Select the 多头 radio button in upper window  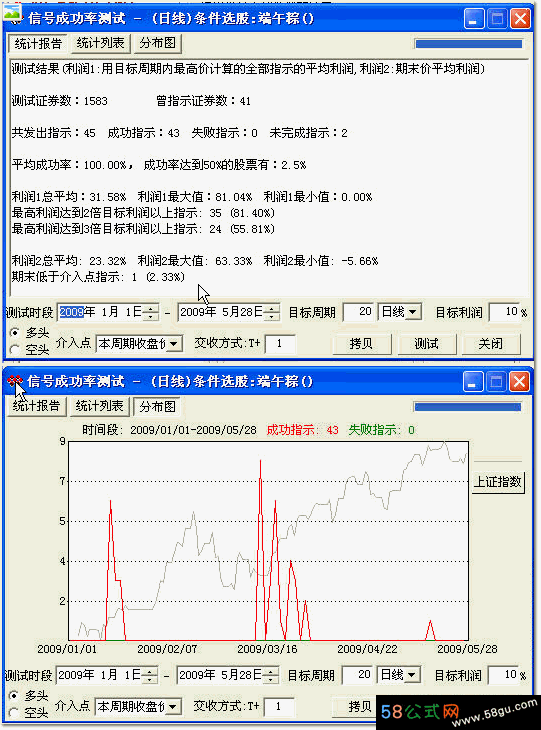coord(15,332)
